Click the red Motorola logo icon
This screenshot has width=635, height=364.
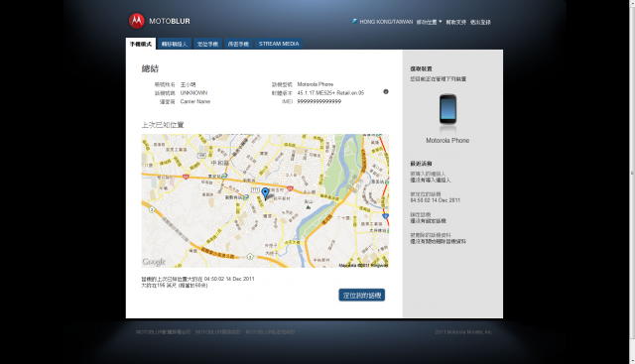pos(137,21)
